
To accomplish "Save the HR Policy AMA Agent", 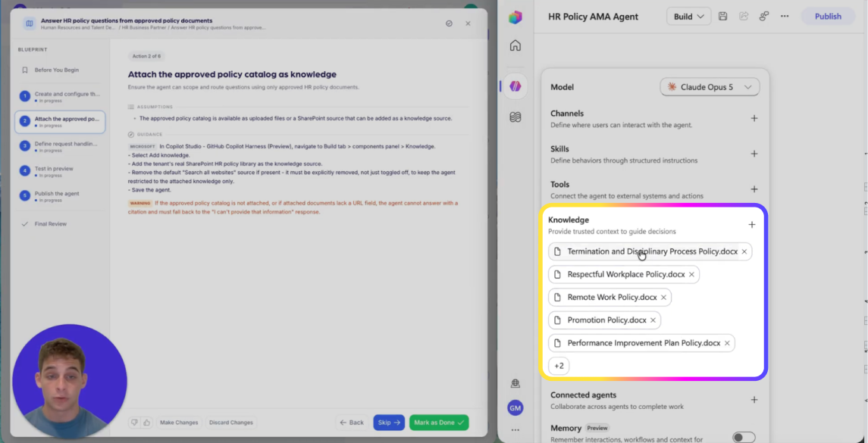I will coord(722,16).
